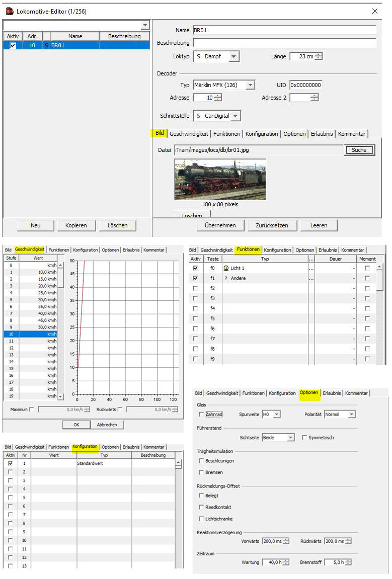
Task: Click the question mark icon beside Andere
Action: tap(226, 278)
